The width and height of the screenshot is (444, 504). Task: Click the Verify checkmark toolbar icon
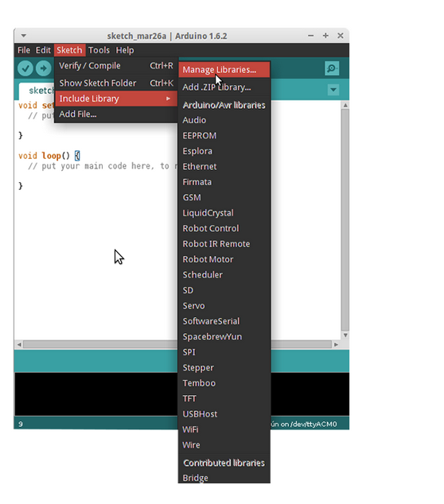point(25,68)
